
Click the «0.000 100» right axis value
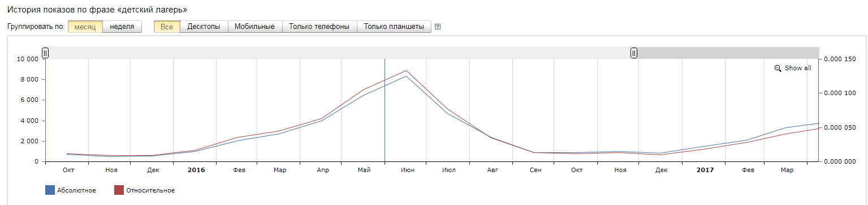(840, 93)
